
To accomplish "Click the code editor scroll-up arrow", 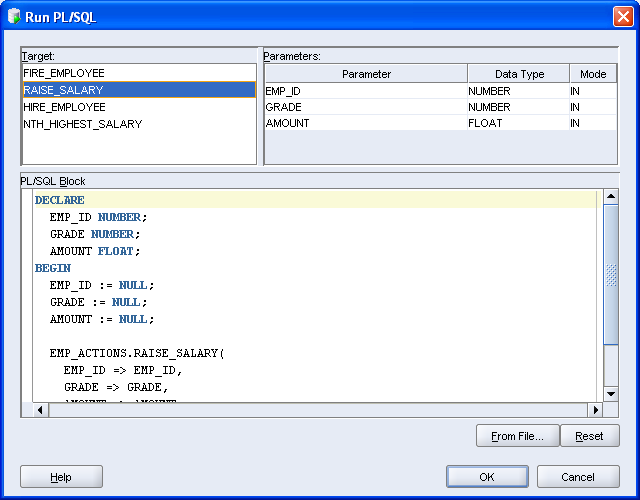I will (611, 196).
